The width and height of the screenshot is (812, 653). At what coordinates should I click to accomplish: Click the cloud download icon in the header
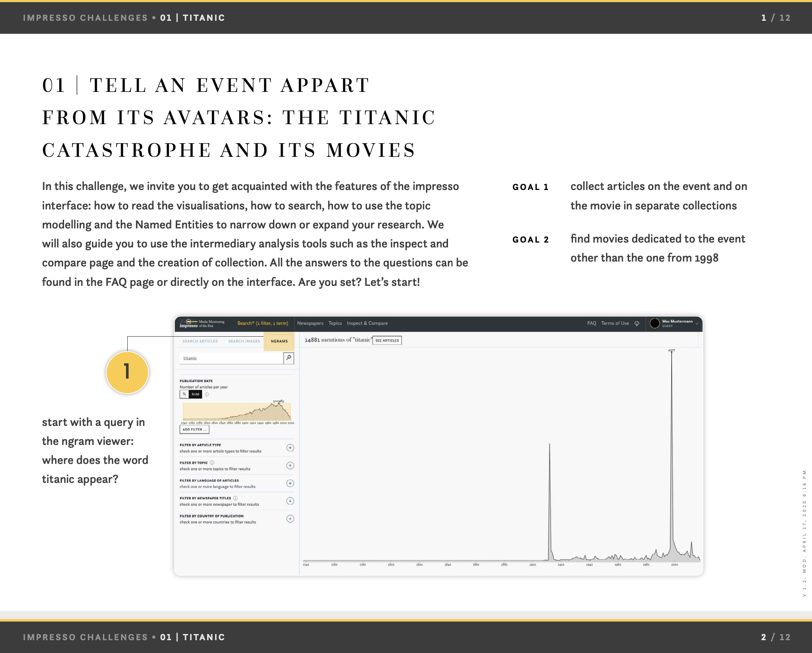637,323
